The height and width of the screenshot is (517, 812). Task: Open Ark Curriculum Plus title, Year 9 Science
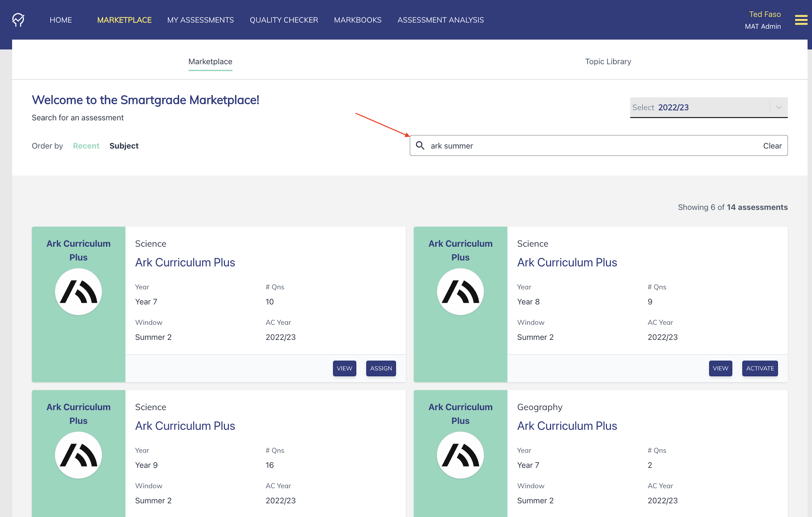[x=185, y=426]
